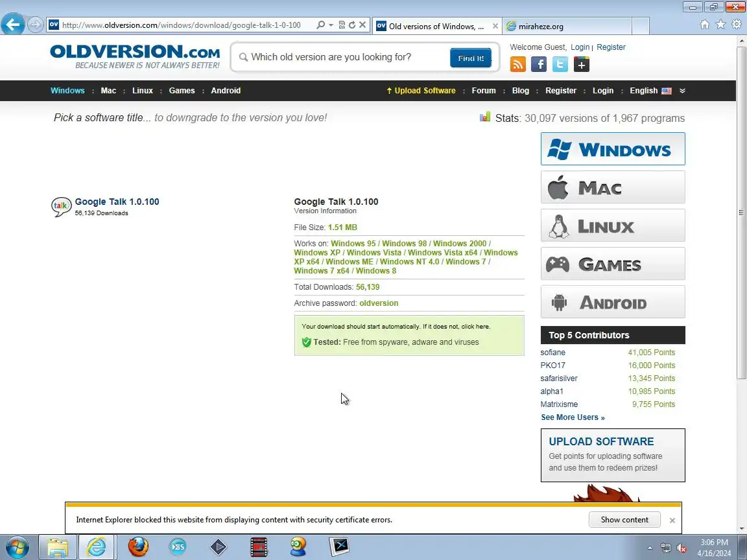Expand the English language dropdown chevron
747x560 pixels.
click(x=682, y=91)
